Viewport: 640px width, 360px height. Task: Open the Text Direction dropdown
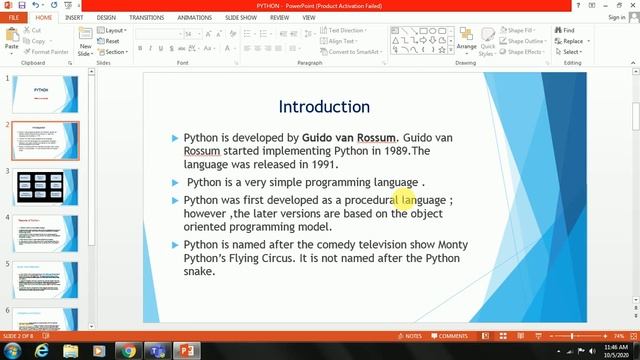tap(343, 30)
